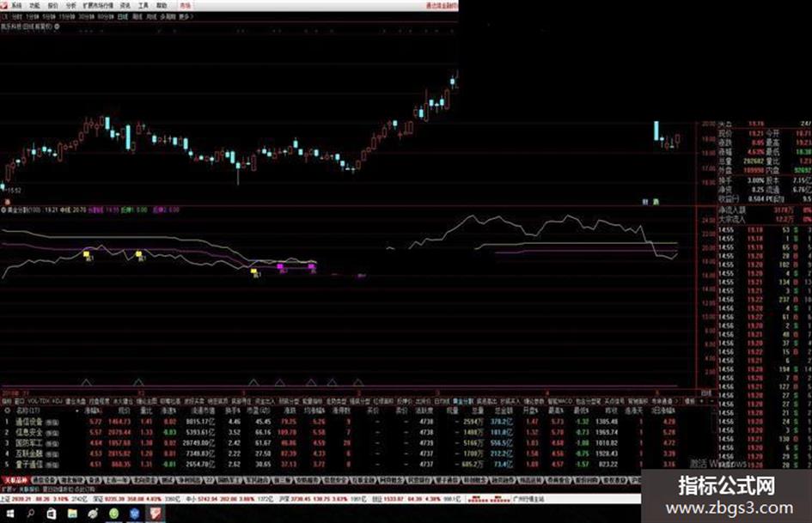Open the Windows Start menu
812x523 pixels.
pyautogui.click(x=9, y=514)
